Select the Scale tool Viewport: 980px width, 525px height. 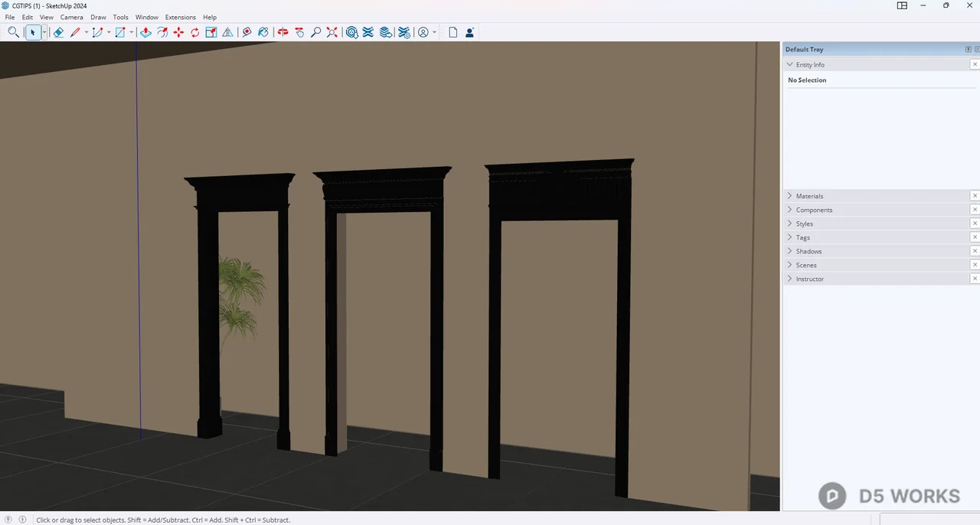point(211,32)
